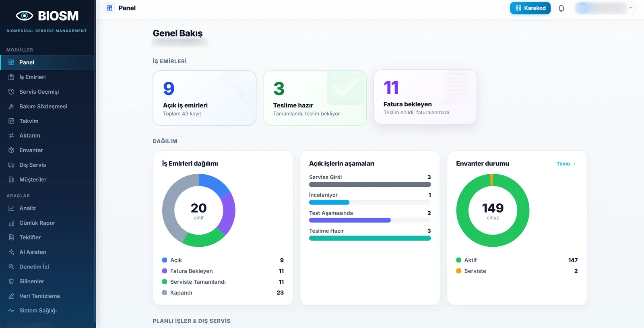
Task: Select the Takvim calendar icon
Action: tap(11, 121)
